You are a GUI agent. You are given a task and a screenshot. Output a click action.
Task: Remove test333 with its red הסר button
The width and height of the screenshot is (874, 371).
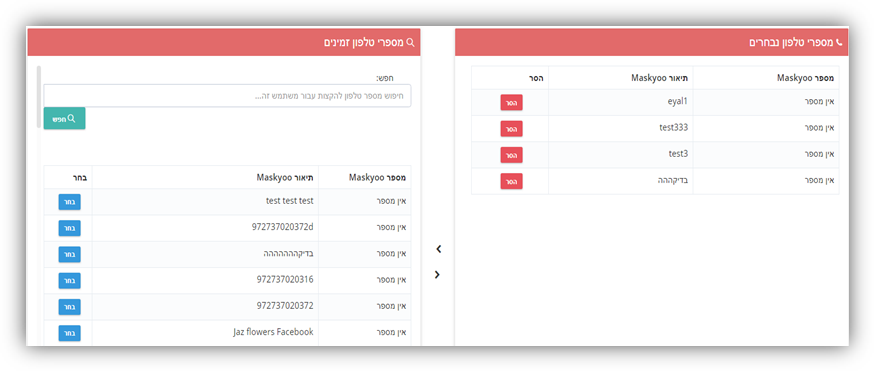coord(511,129)
